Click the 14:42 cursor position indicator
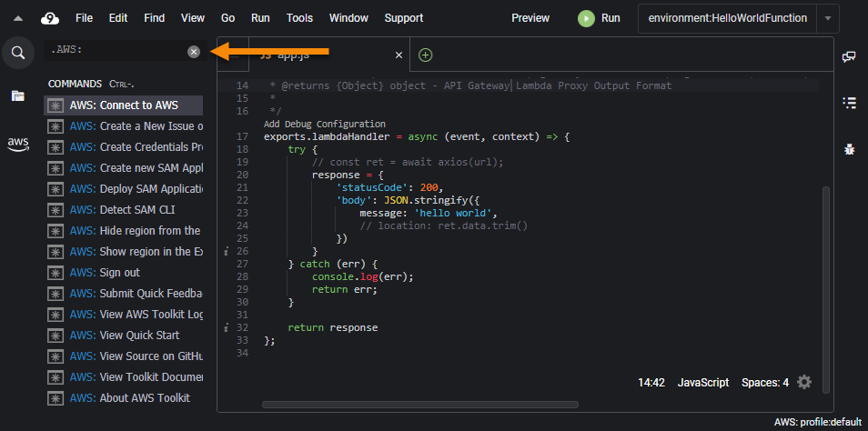The width and height of the screenshot is (868, 431). pos(651,382)
